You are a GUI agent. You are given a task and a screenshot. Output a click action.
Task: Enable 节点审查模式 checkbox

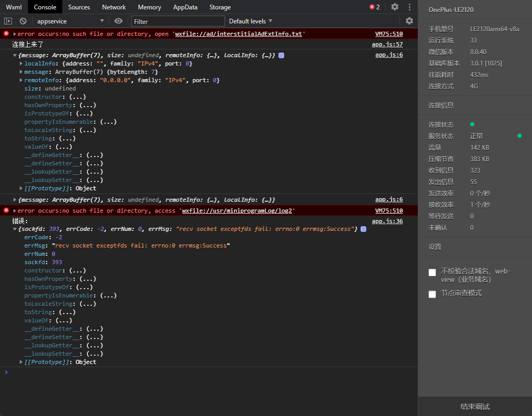tap(432, 294)
